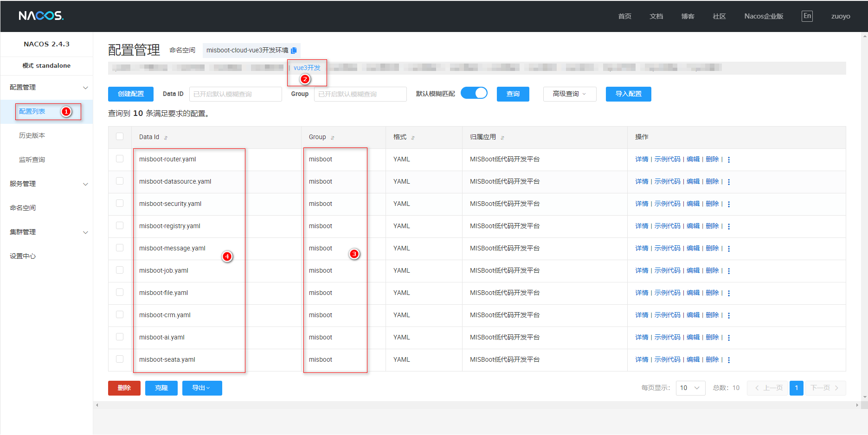Screen dimensions: 868x435
Task: Check the misboot-datasource.yaml row checkbox
Action: [120, 181]
